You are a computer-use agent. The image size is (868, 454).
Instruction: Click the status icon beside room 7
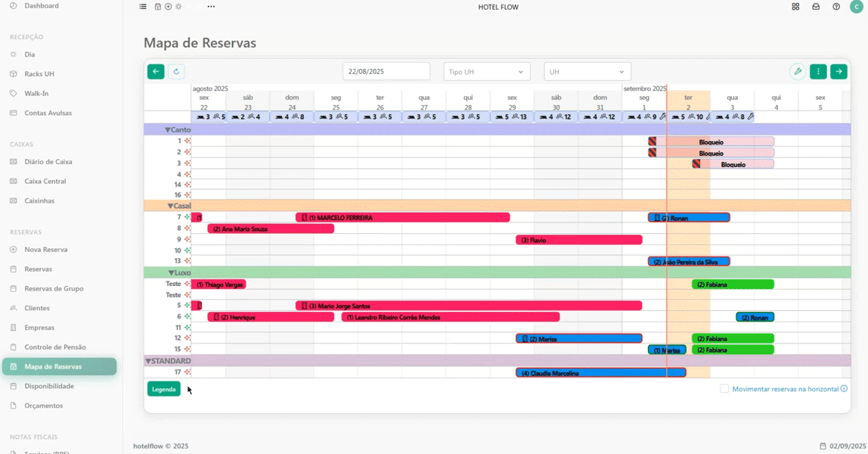coord(187,217)
